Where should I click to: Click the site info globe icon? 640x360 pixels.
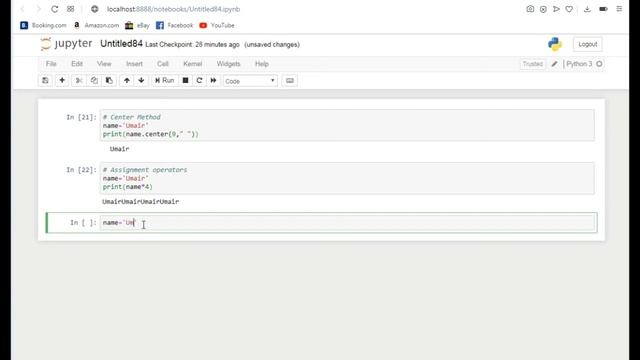95,9
